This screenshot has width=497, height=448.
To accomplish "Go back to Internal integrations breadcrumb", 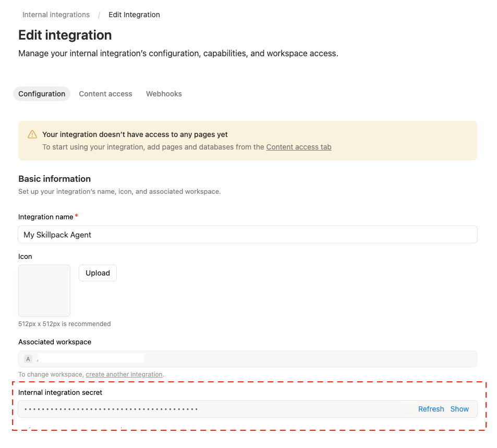I will click(56, 15).
